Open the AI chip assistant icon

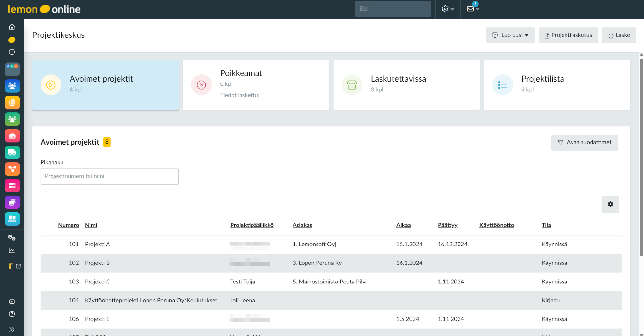click(12, 302)
